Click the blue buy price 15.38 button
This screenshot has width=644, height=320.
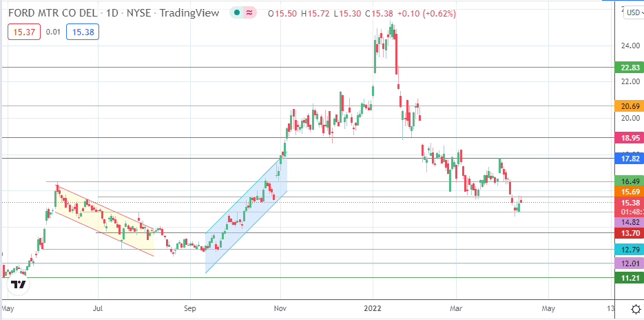tap(83, 32)
